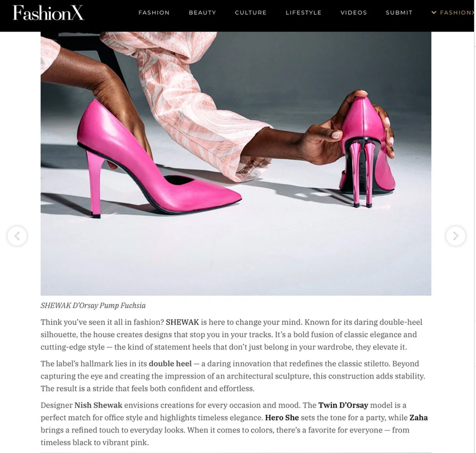Click the FashionX logo

click(48, 13)
